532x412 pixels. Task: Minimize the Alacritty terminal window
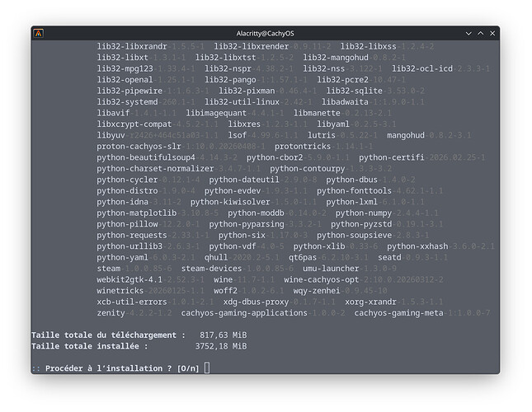[x=457, y=33]
